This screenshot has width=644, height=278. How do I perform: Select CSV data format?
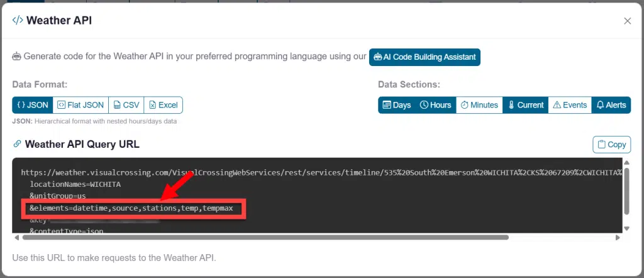126,105
